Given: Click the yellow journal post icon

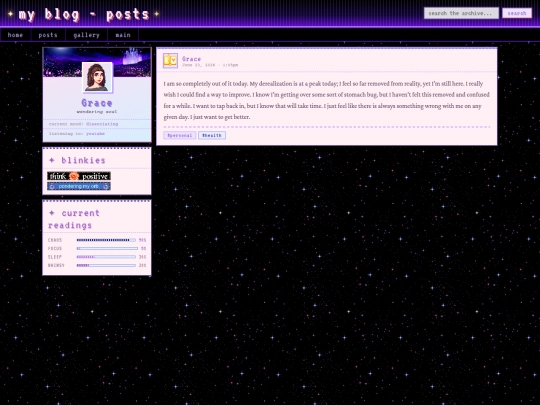Looking at the screenshot, I should pyautogui.click(x=170, y=61).
